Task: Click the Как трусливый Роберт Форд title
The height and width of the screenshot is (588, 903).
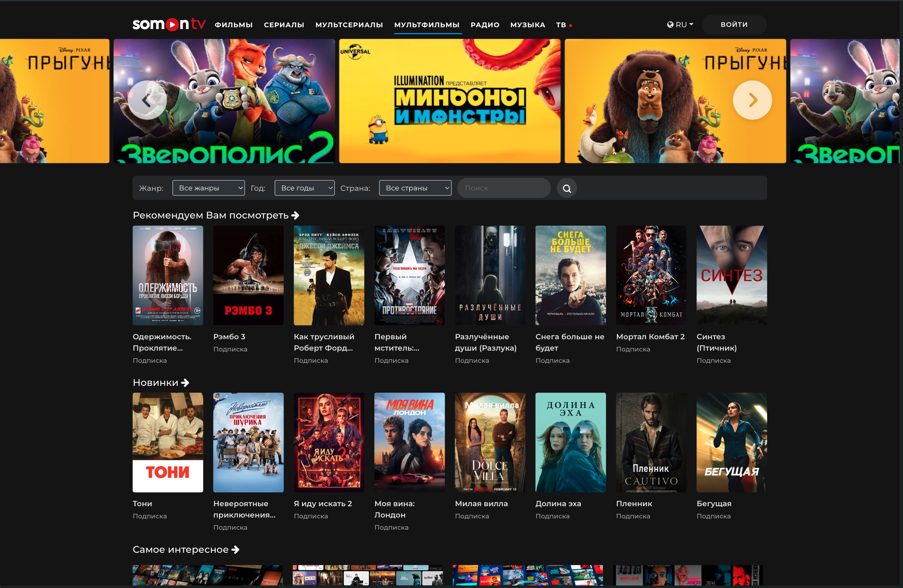Action: click(324, 342)
